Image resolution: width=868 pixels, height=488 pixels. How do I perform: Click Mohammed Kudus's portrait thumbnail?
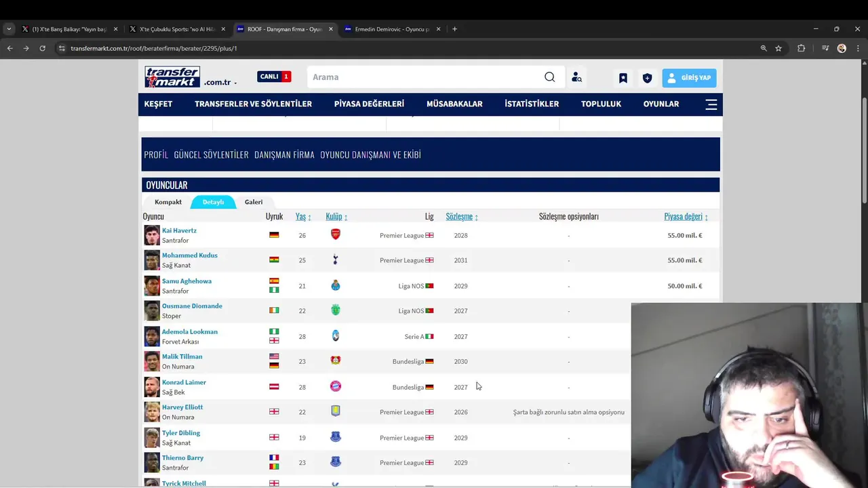(152, 260)
